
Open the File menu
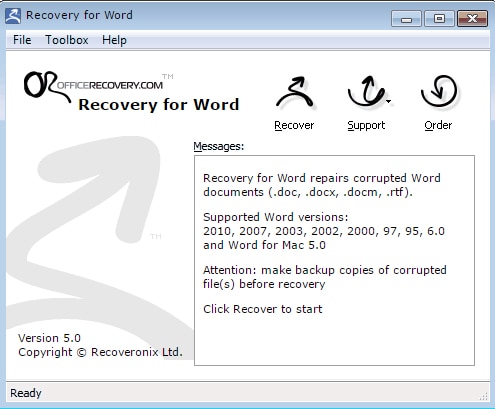pos(22,40)
